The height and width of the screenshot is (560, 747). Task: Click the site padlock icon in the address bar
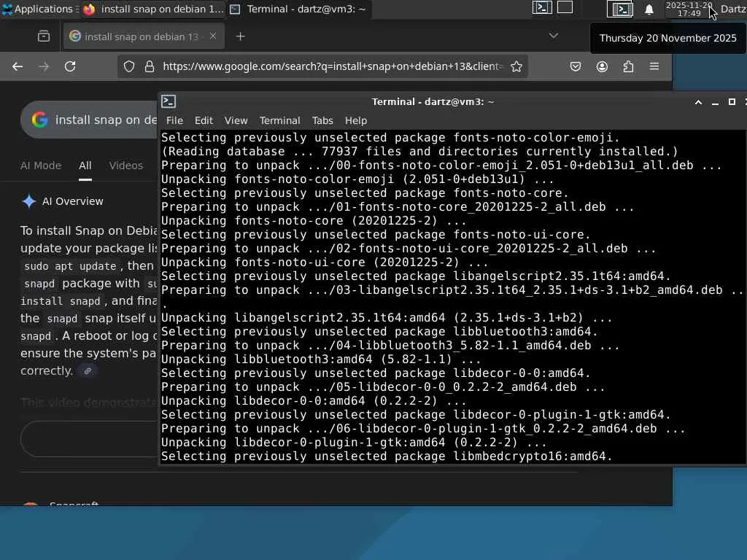150,66
